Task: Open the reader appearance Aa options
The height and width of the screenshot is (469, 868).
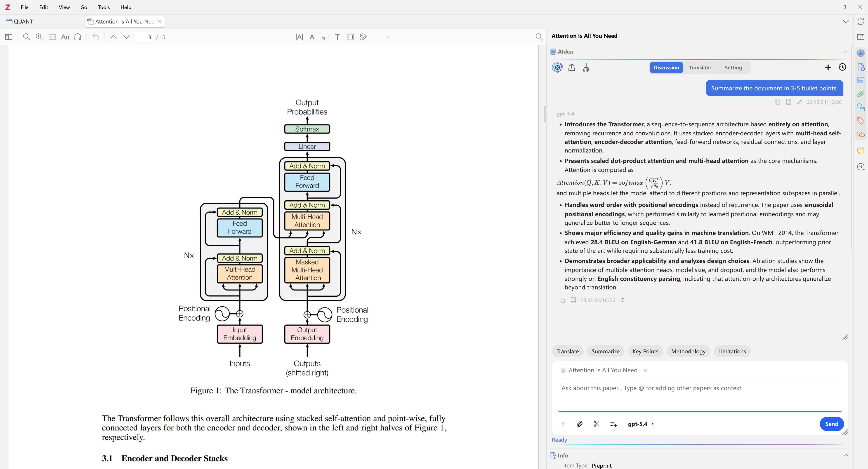Action: 65,37
